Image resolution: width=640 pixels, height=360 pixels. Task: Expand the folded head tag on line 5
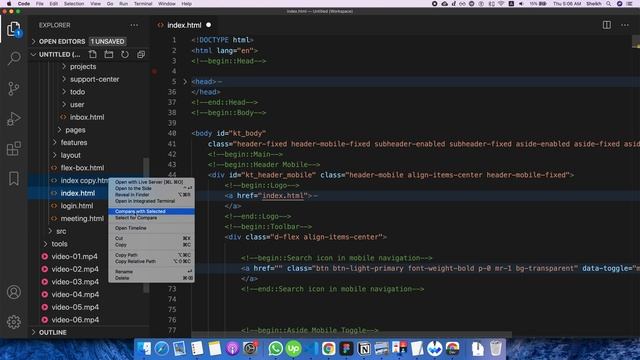[185, 82]
